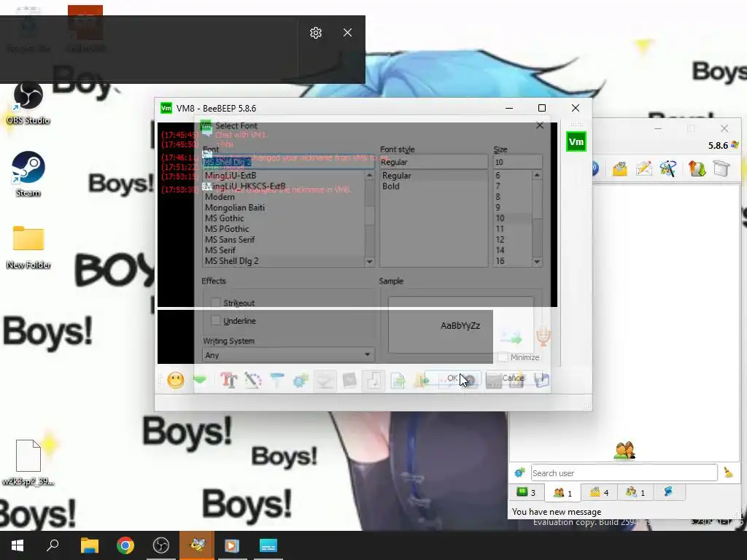Click the broom clear-search icon
Viewport: 747px width, 560px height.
(728, 472)
